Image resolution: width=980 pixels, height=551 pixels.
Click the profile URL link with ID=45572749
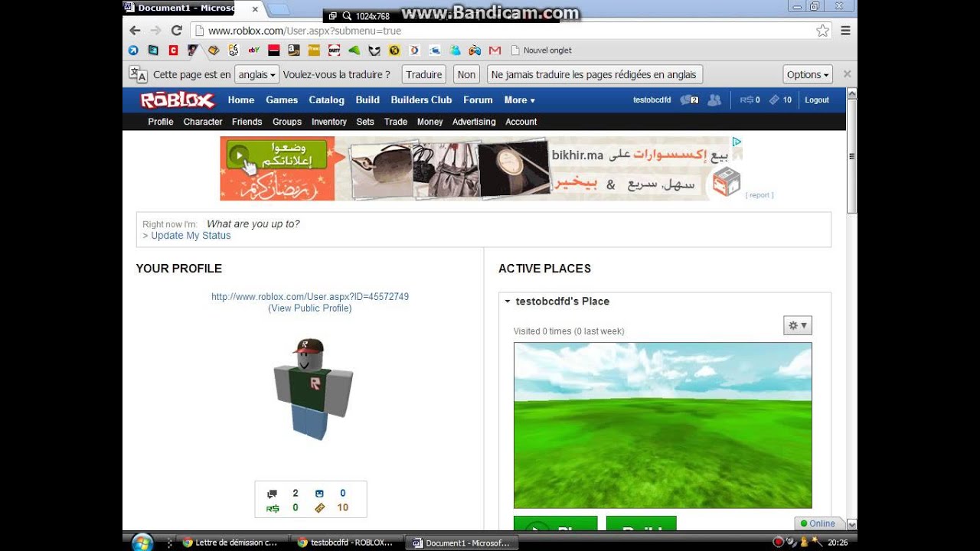[310, 297]
